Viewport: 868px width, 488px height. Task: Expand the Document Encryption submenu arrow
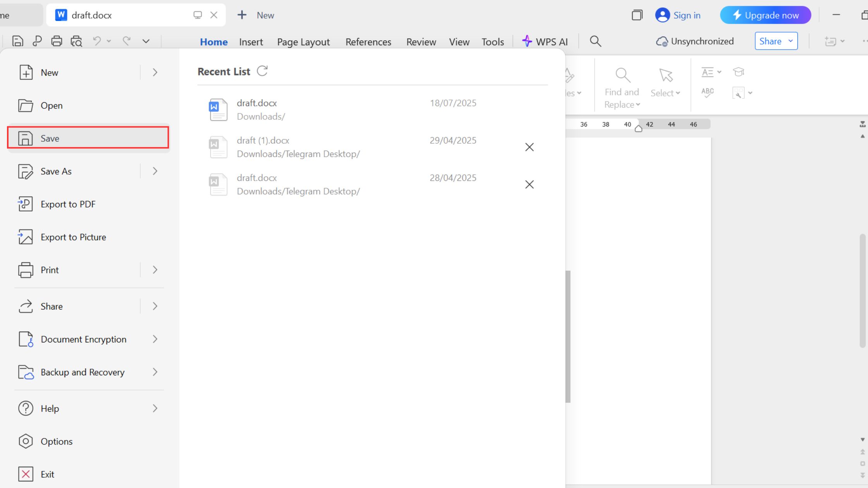click(x=155, y=339)
